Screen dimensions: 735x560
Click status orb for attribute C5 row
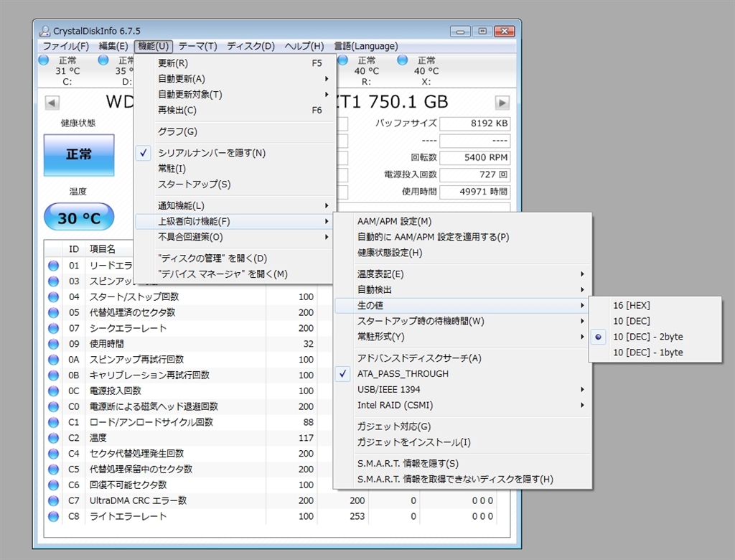point(53,469)
